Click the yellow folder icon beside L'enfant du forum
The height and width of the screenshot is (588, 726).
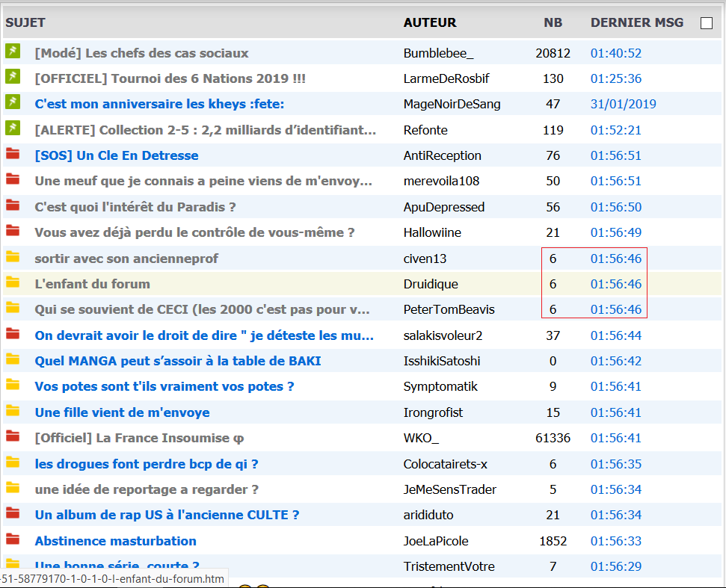[x=13, y=282]
